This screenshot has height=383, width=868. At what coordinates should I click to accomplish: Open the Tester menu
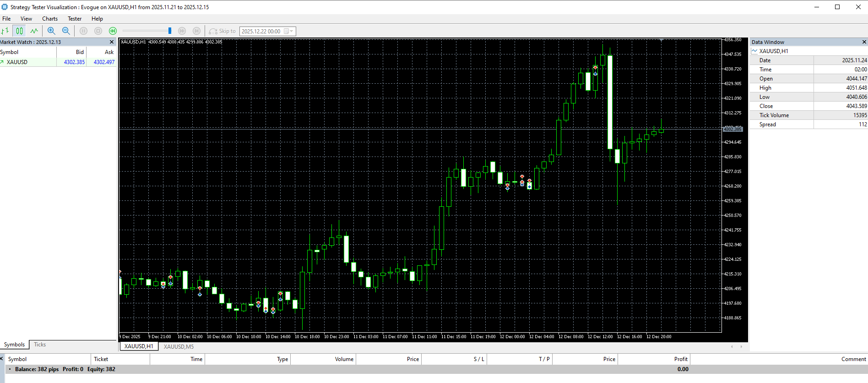point(75,19)
